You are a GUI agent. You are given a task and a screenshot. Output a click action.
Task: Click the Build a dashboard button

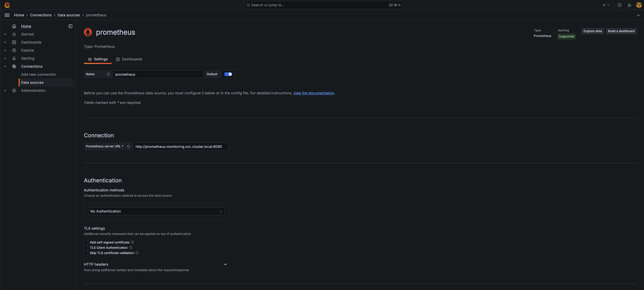point(621,31)
